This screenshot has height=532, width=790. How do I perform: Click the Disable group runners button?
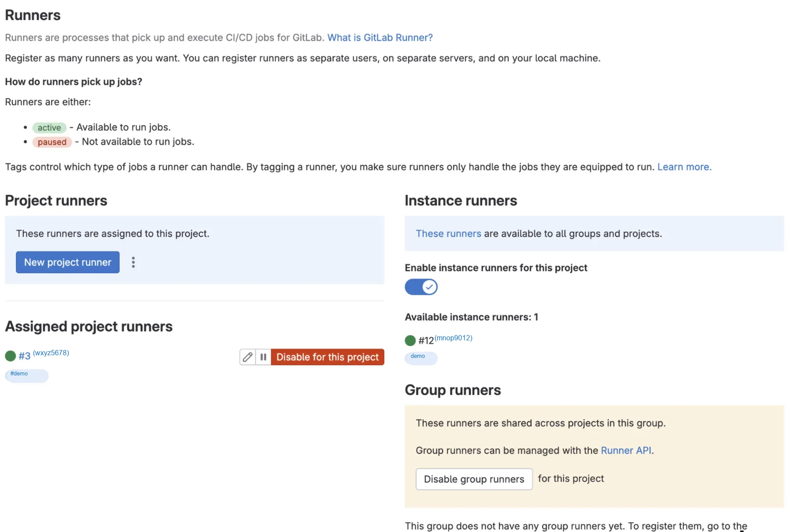(474, 479)
